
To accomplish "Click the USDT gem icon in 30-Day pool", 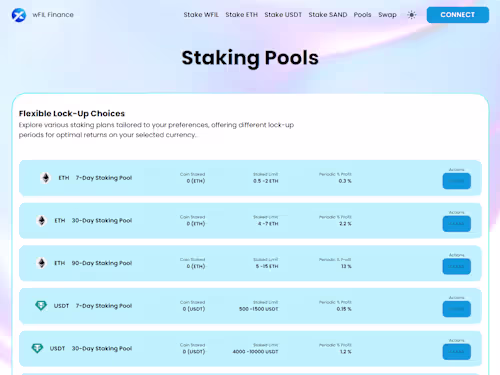I will click(37, 348).
